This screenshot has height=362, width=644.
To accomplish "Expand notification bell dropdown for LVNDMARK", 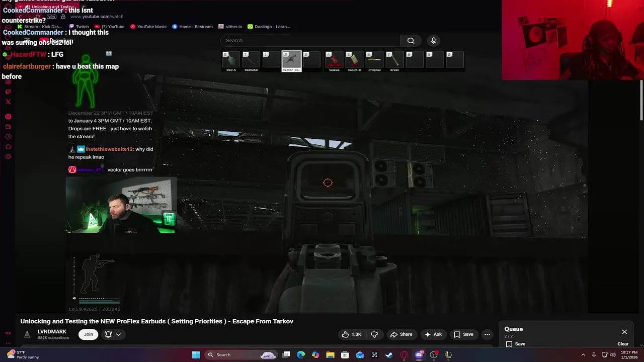I will [113, 334].
